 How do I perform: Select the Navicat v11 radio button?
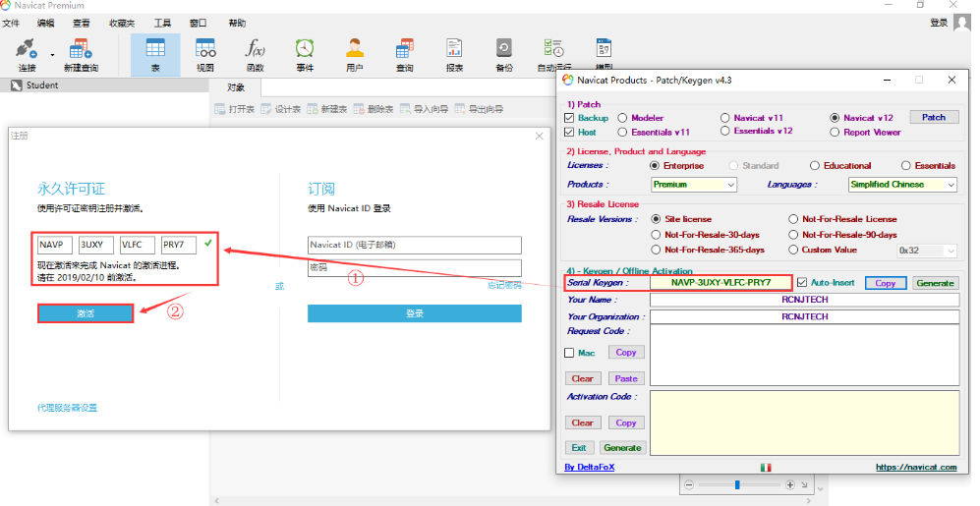[725, 118]
